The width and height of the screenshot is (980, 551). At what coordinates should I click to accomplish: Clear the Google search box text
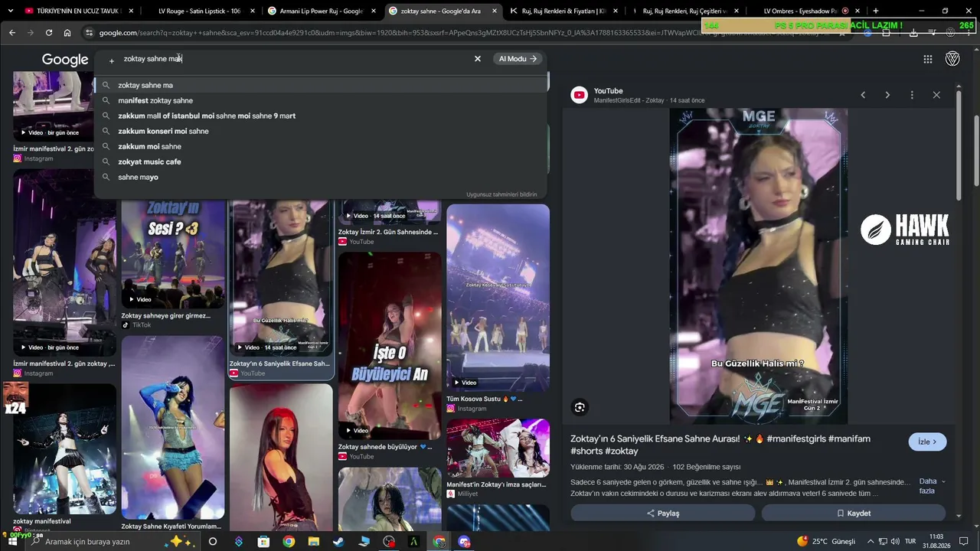(x=478, y=59)
